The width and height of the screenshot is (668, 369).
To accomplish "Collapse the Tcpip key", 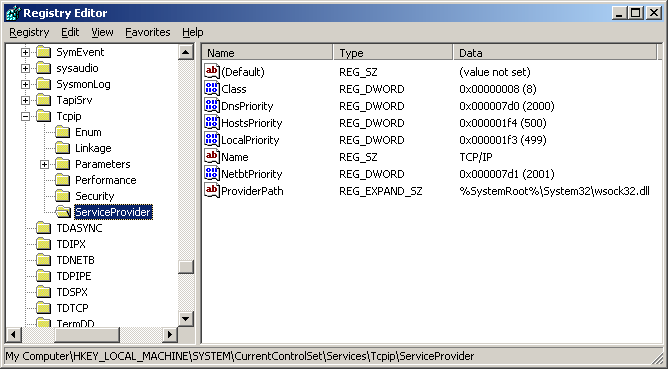I will click(26, 116).
